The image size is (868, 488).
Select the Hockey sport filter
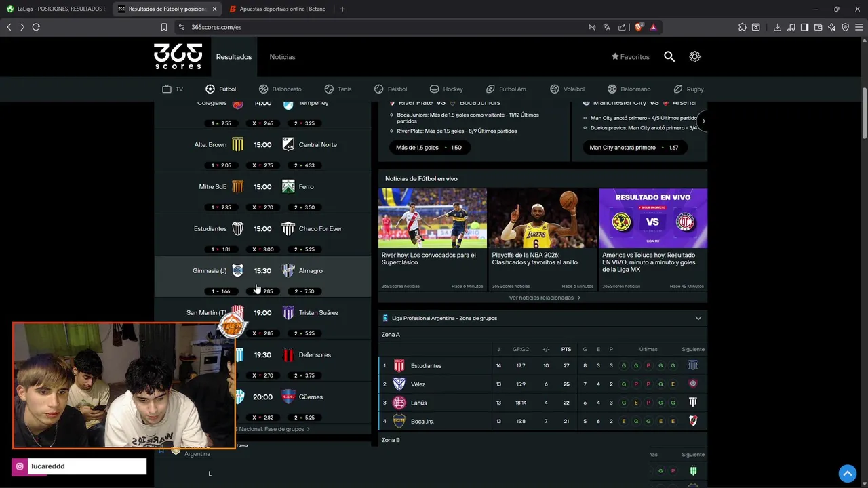tap(446, 89)
